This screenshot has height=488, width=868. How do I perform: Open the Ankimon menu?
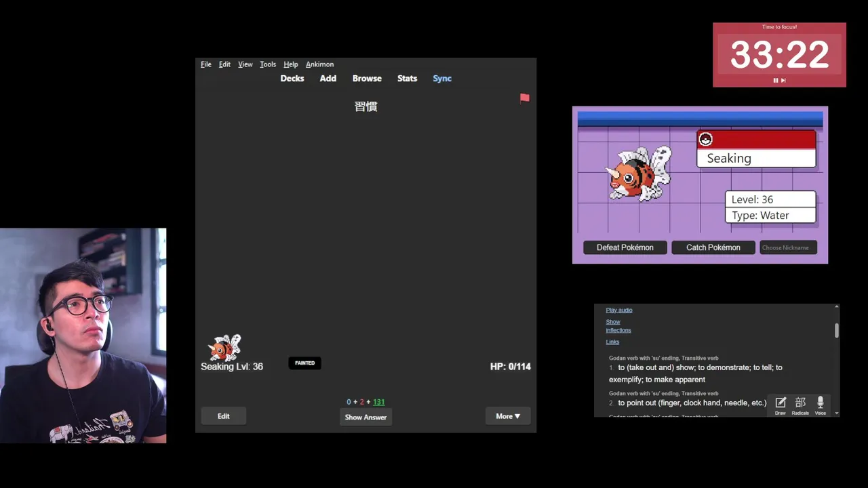[x=319, y=64]
